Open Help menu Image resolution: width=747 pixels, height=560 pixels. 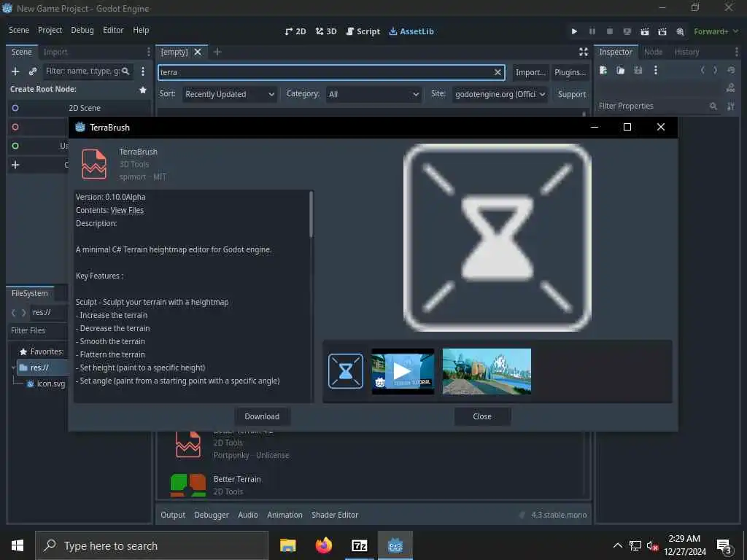tap(141, 30)
